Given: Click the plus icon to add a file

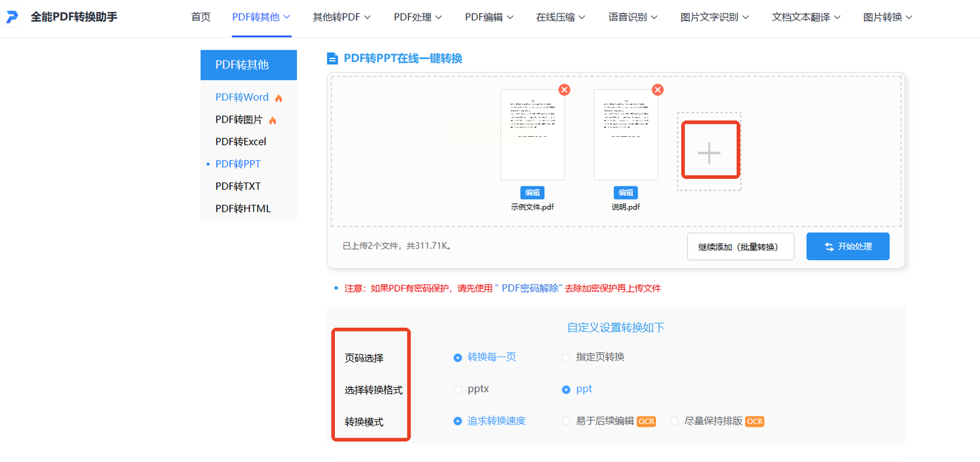Looking at the screenshot, I should pos(709,152).
